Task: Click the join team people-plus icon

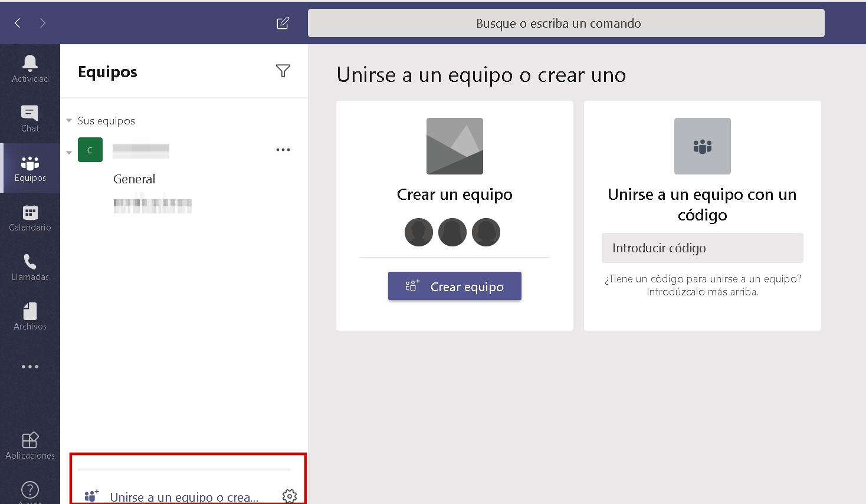Action: [x=91, y=496]
